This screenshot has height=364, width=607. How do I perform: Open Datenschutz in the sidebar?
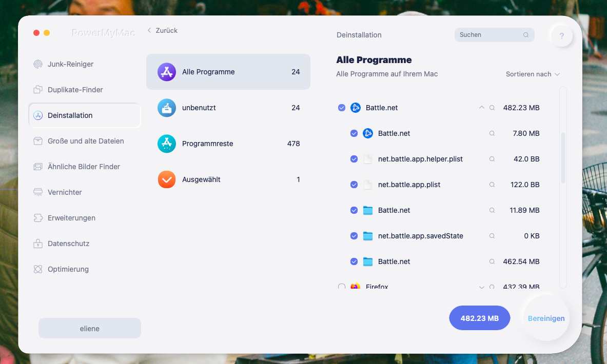click(x=84, y=244)
